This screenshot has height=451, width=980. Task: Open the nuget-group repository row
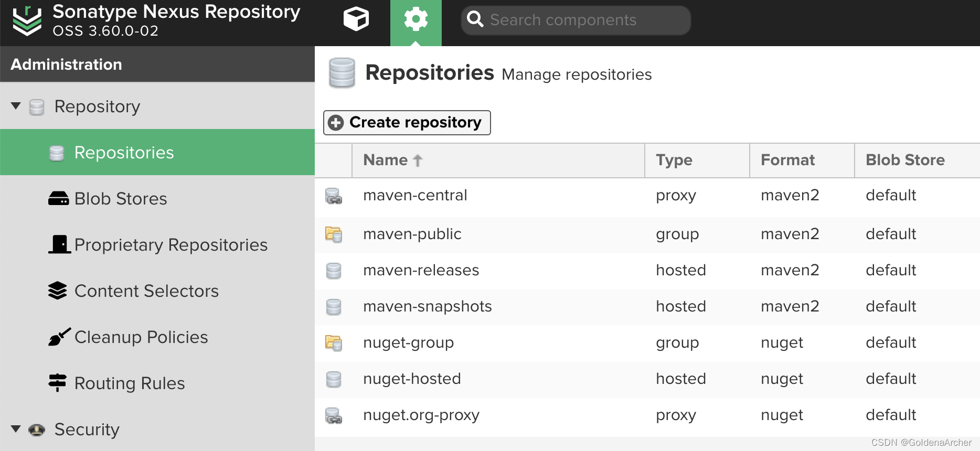point(647,343)
